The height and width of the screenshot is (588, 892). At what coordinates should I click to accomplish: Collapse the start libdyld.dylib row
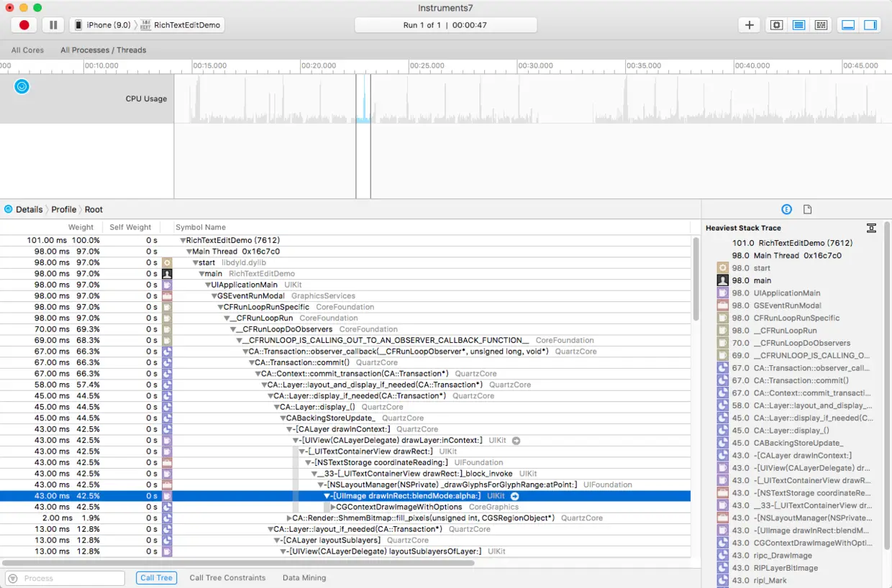(196, 263)
